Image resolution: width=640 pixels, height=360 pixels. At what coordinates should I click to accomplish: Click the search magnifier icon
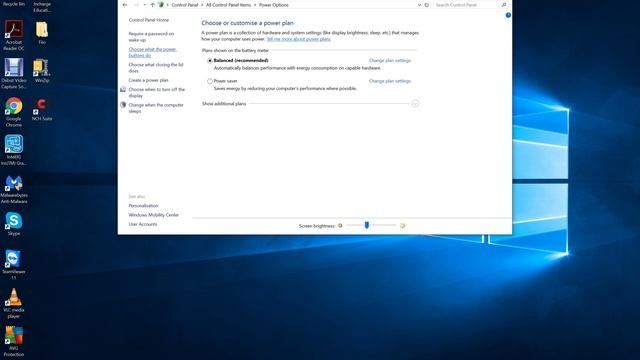[504, 5]
